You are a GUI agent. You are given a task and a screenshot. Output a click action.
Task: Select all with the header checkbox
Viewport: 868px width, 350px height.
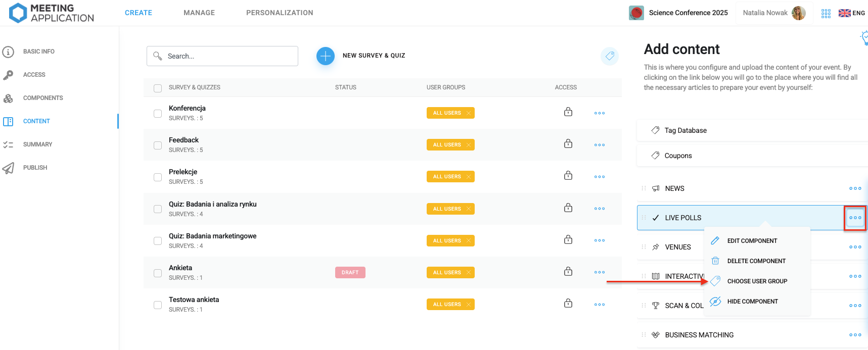[x=158, y=88]
